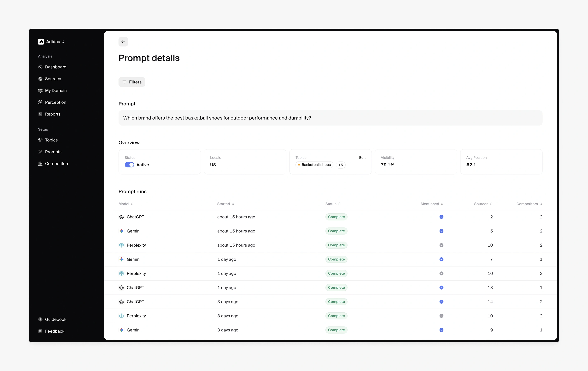Click sources count 13 for ChatGPT run
Image resolution: width=588 pixels, height=371 pixels.
[490, 288]
